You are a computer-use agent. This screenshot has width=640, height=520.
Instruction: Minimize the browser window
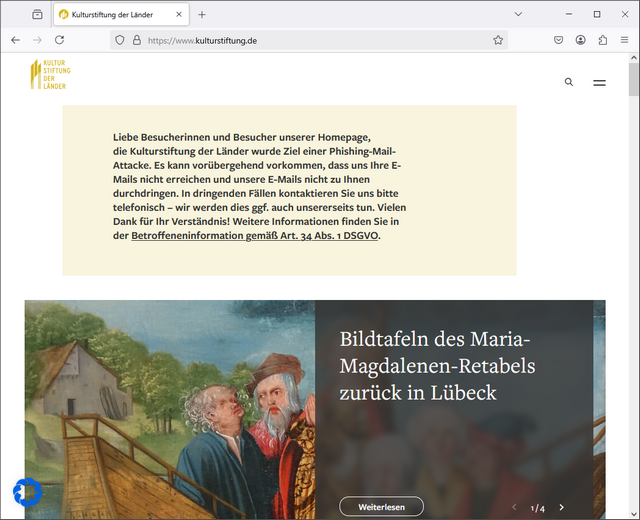(x=569, y=14)
